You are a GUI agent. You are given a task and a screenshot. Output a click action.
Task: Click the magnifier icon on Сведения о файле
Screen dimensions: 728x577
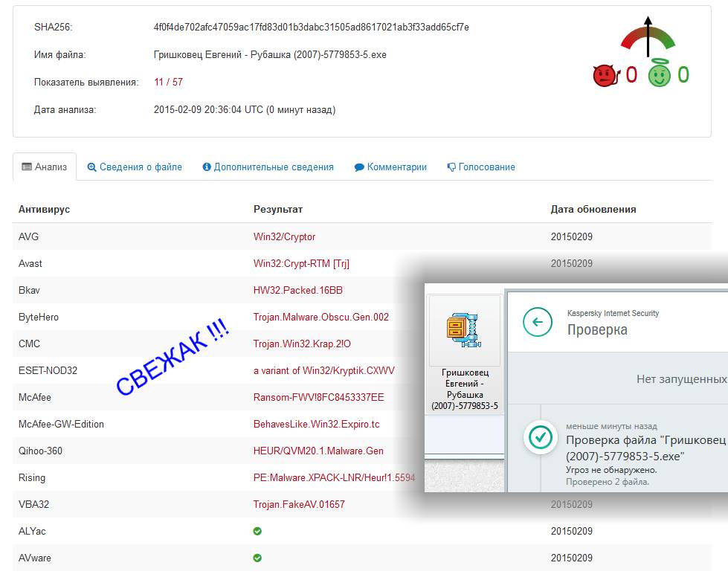pyautogui.click(x=92, y=167)
